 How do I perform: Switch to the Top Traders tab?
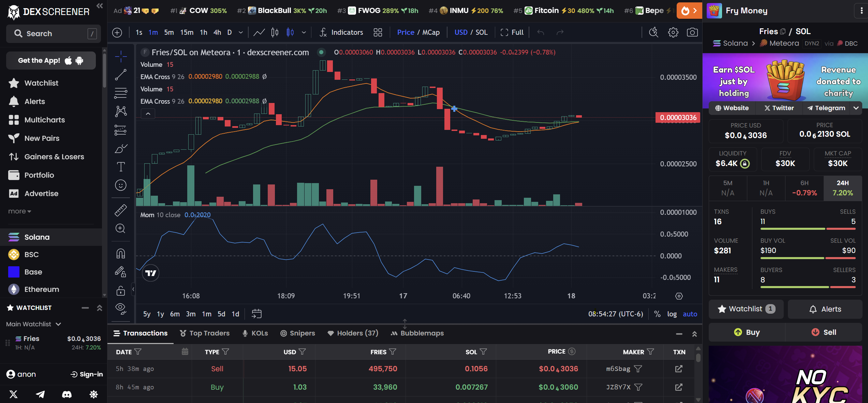tap(205, 333)
